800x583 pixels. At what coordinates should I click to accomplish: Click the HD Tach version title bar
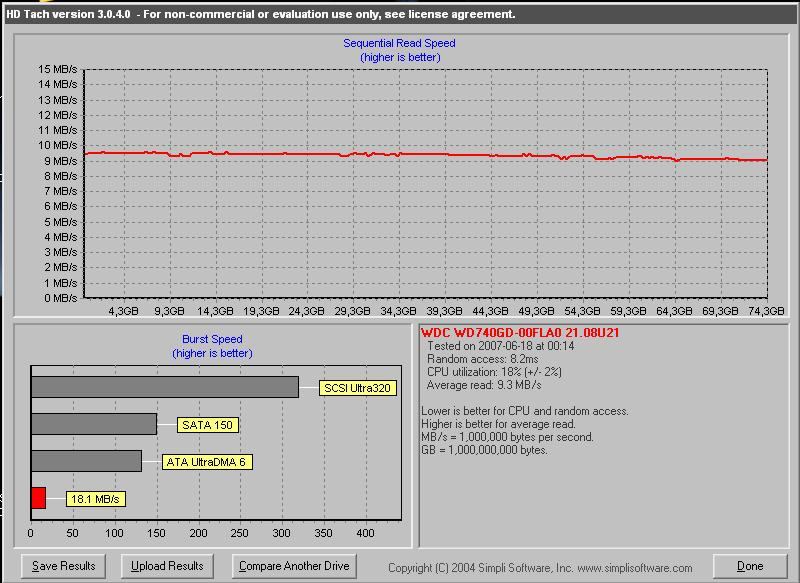pos(400,14)
